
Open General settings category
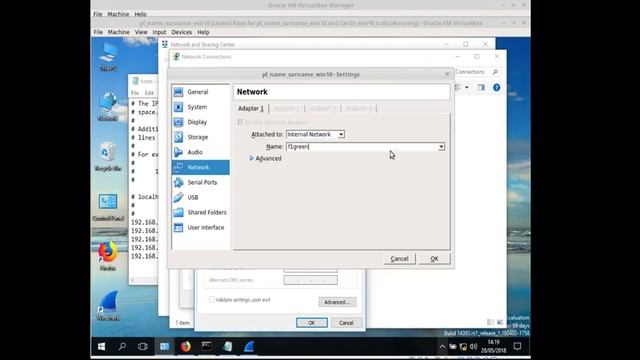point(200,92)
